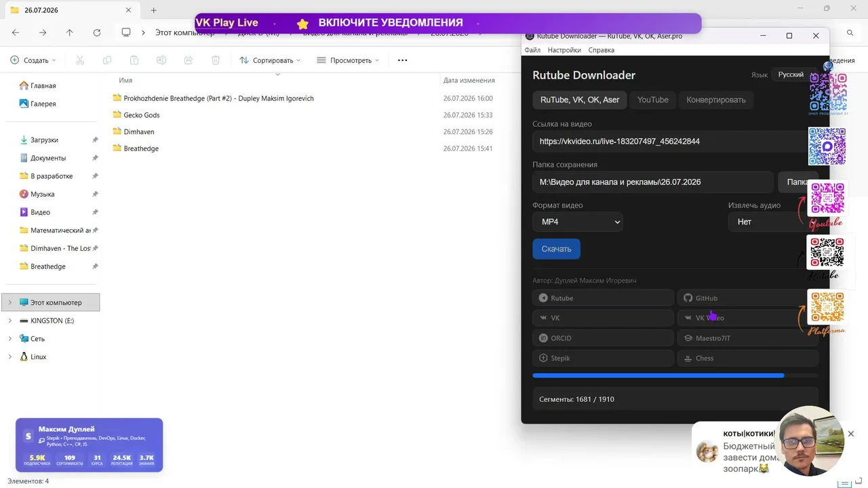
Task: Open the Справка menu in Rutube Downloader
Action: pyautogui.click(x=601, y=50)
